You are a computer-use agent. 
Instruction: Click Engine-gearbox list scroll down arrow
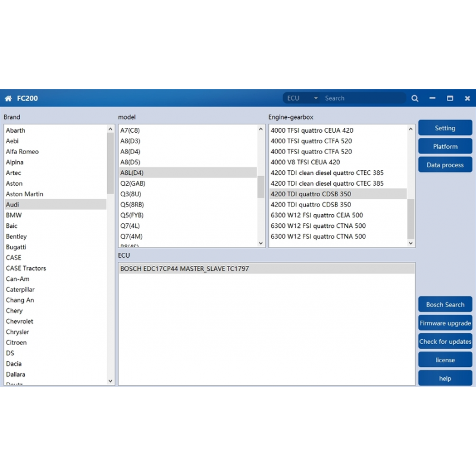click(411, 243)
